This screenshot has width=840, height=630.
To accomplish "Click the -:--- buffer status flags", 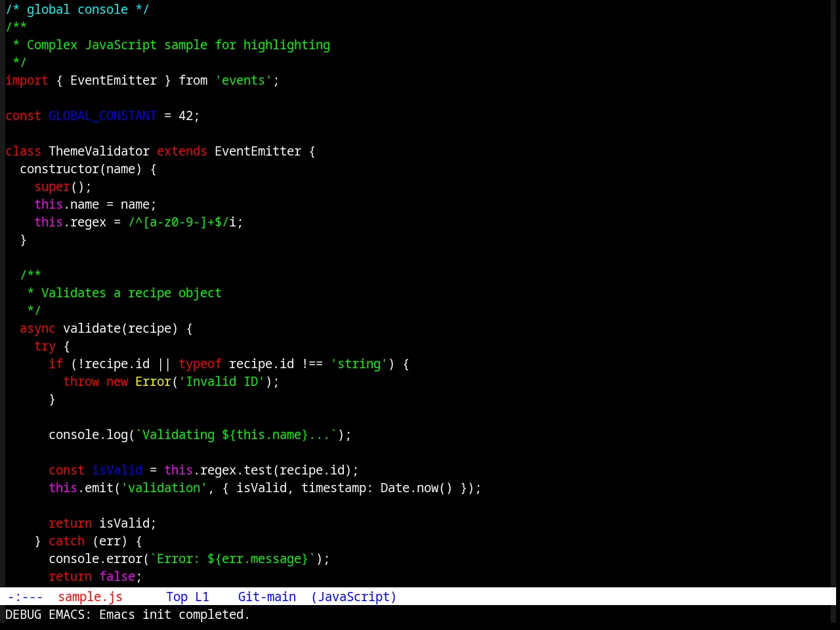I will click(x=25, y=597).
